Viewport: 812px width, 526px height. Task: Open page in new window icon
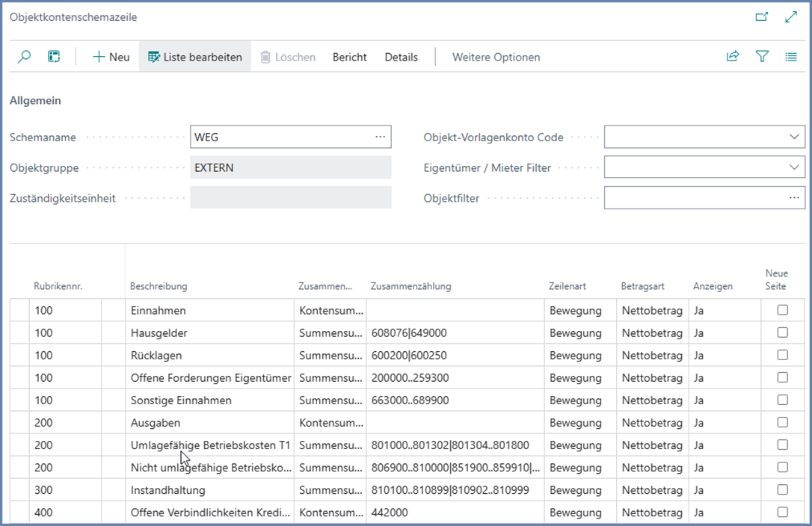pyautogui.click(x=762, y=16)
